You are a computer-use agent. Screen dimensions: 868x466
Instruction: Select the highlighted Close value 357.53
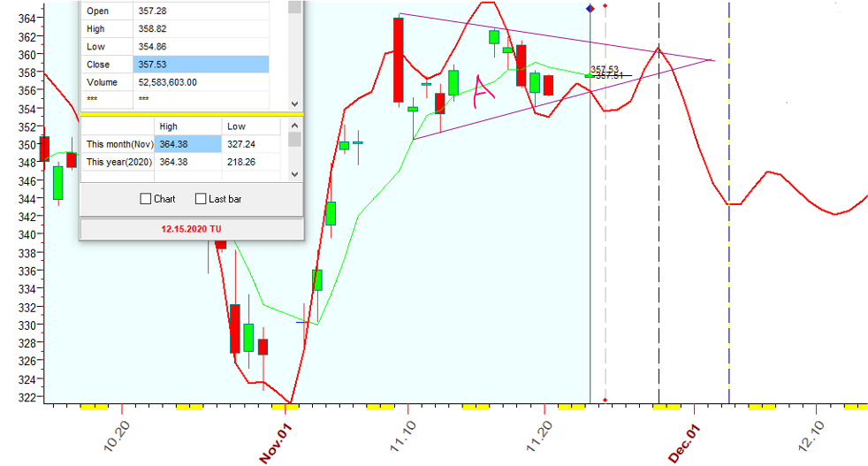(x=201, y=65)
